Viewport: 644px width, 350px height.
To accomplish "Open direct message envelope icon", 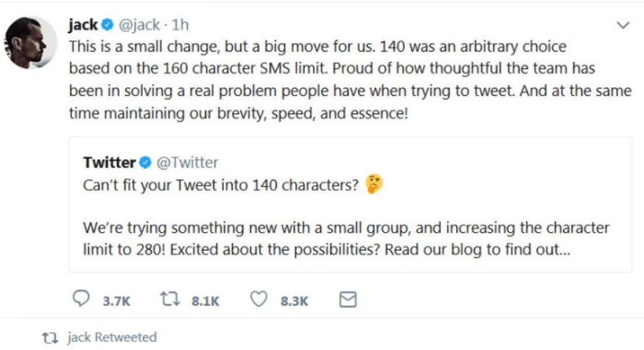I will click(348, 299).
